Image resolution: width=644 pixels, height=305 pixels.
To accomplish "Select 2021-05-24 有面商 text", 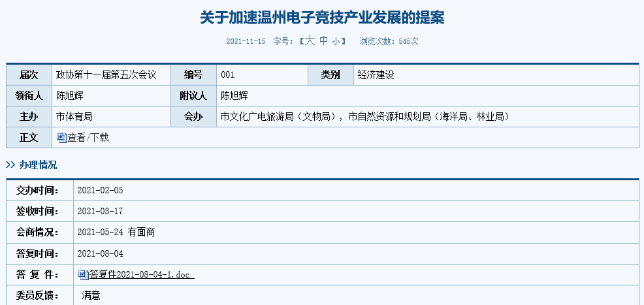I will point(116,233).
